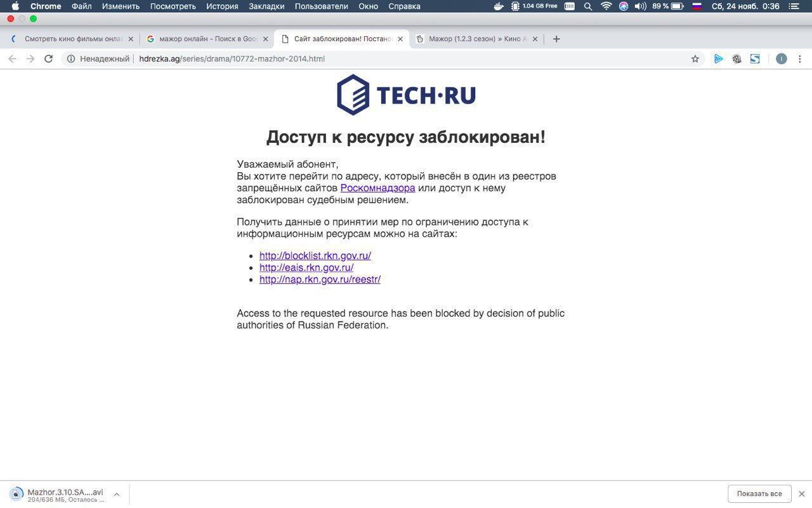Close the 'мажор онлайн' Google search tab
The width and height of the screenshot is (812, 508).
tap(265, 39)
